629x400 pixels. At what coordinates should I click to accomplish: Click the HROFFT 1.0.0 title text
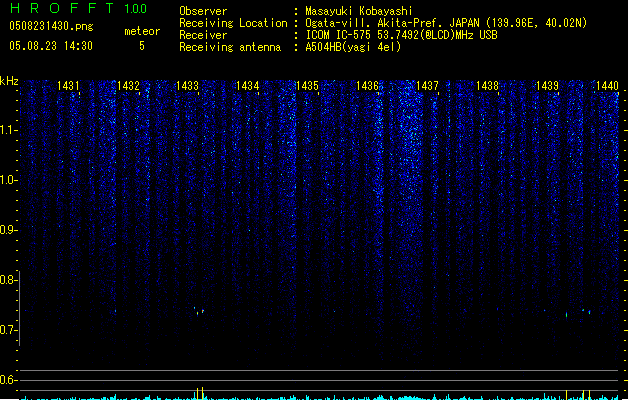pyautogui.click(x=78, y=8)
